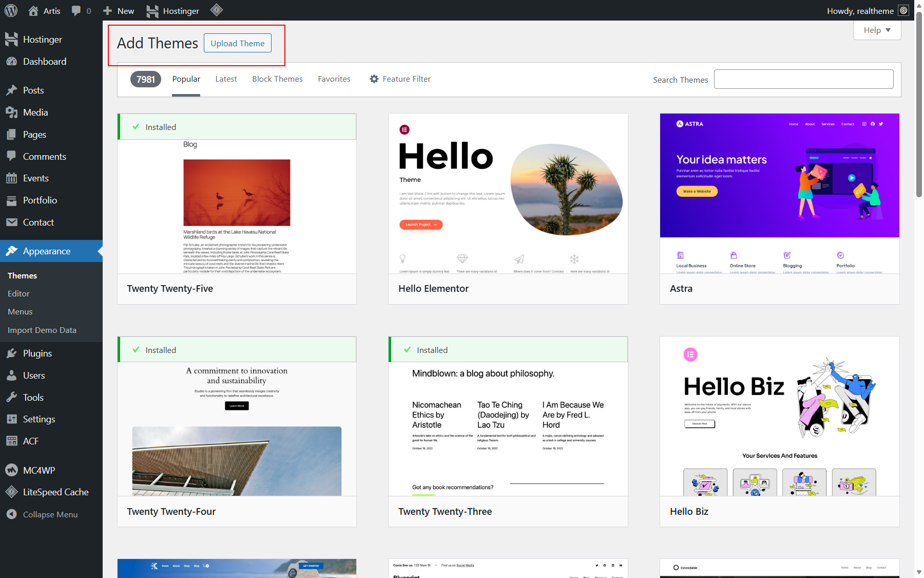Open the Feature Filter panel
Viewport: 924px width, 578px height.
coord(400,79)
